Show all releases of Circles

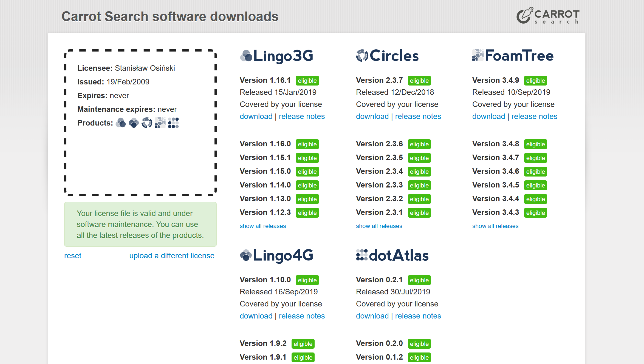tap(379, 226)
